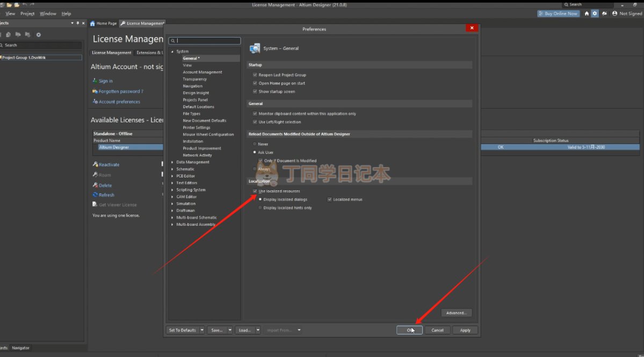Click the Advanced... button
The width and height of the screenshot is (644, 357).
tap(457, 313)
